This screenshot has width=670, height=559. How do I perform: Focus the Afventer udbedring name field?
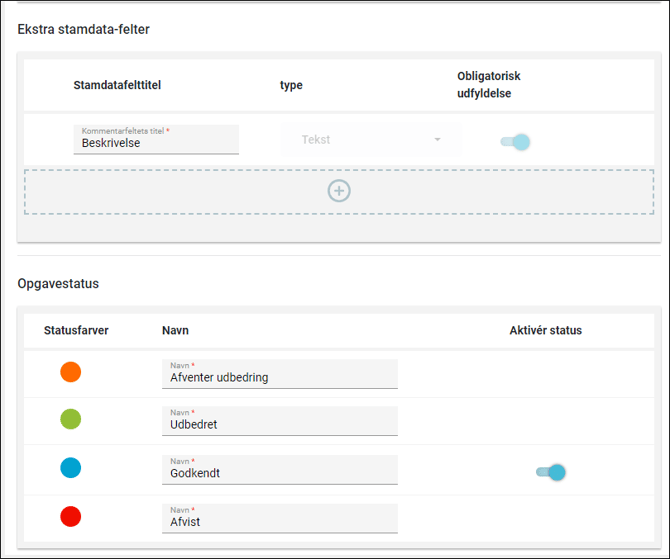(279, 377)
